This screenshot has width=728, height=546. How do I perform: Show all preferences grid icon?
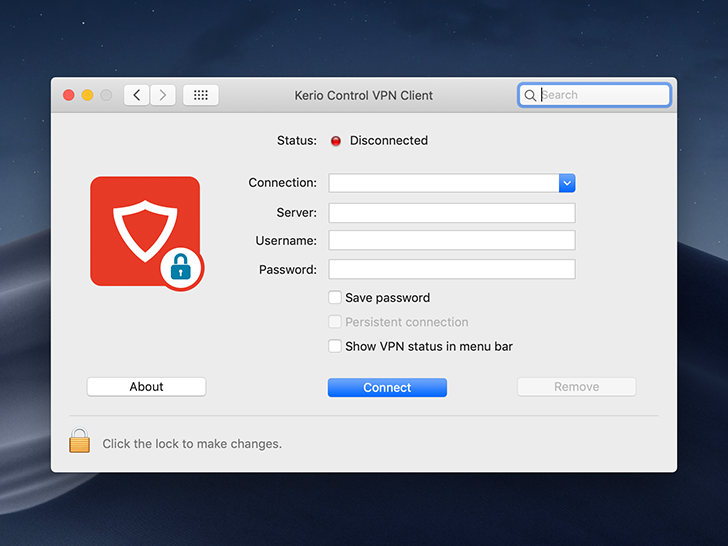[201, 95]
